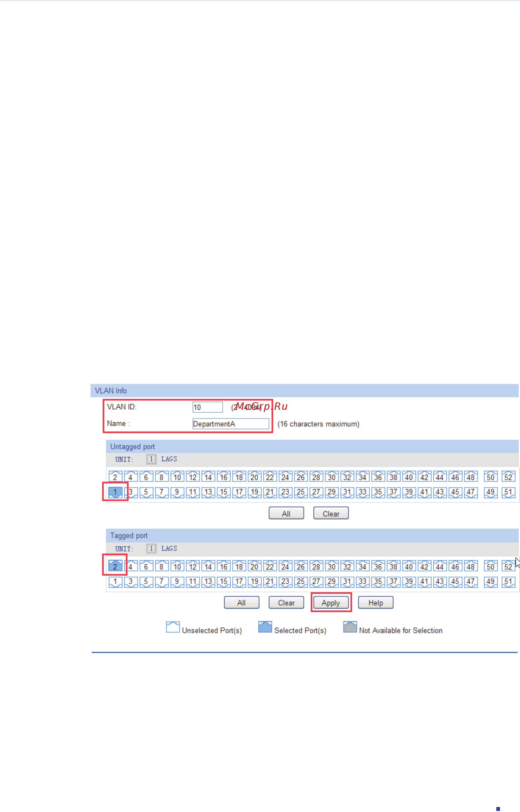Viewport: 520px width, 812px height.
Task: Toggle untagged port 50
Action: [x=490, y=477]
